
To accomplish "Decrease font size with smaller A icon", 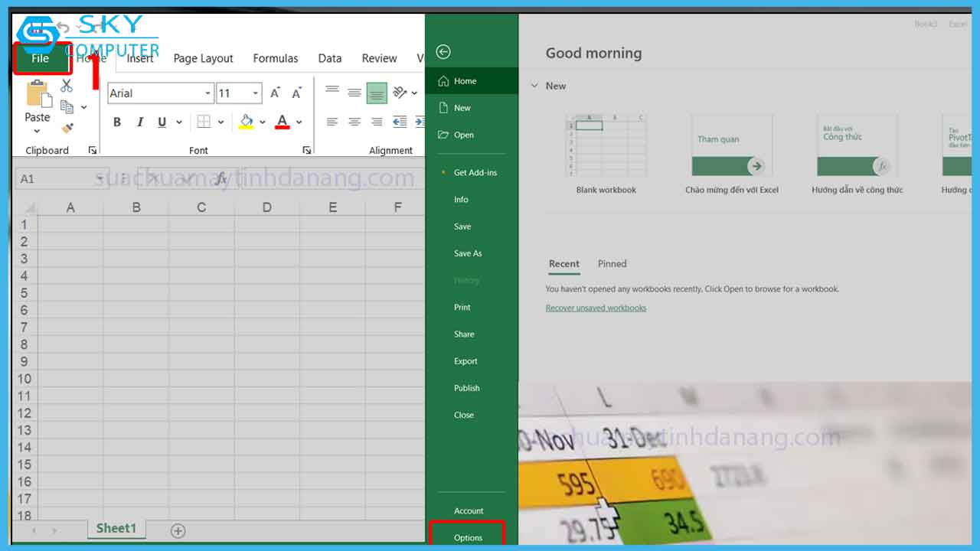I will pos(297,93).
